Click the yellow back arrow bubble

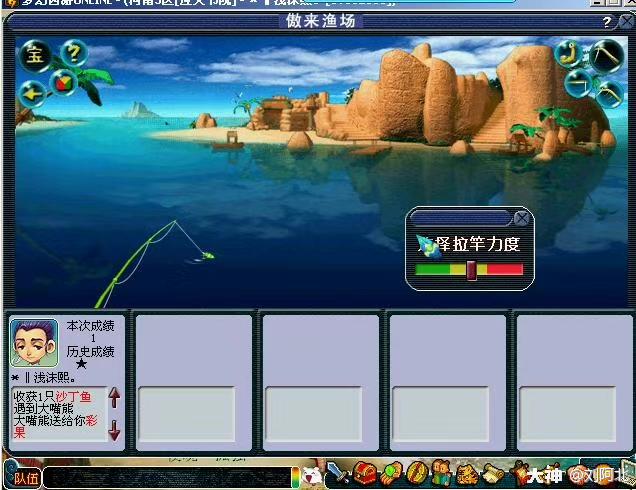coord(33,94)
